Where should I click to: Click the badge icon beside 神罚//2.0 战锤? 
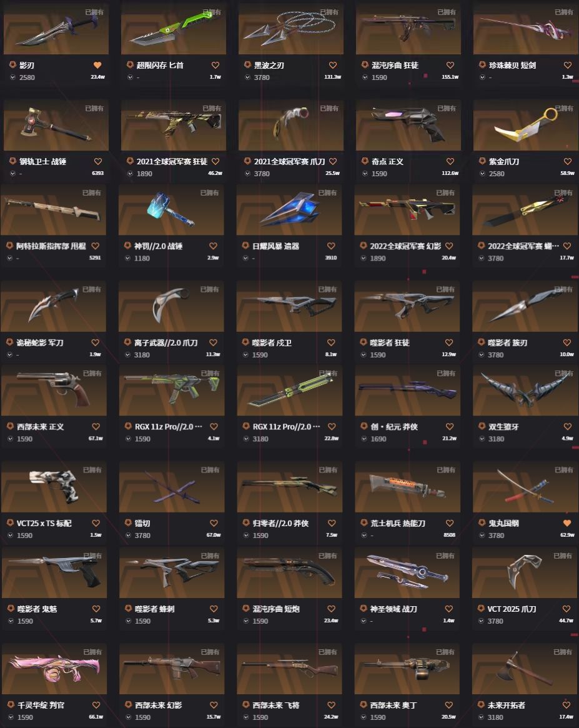point(127,246)
